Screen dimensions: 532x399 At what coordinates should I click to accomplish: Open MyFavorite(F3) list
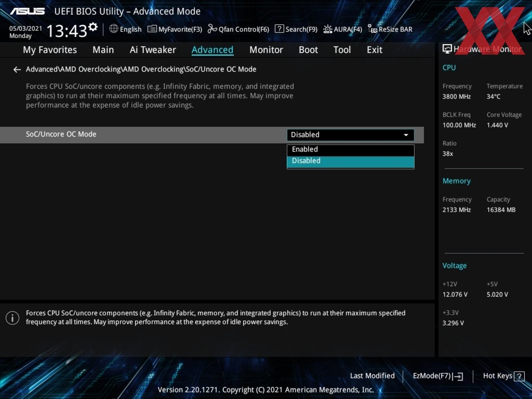click(x=174, y=29)
